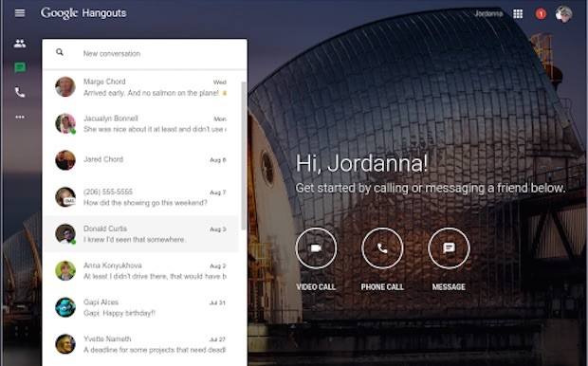Click message 'At least I didn't drive there'
Screen dimensions: 588x366
tap(155, 276)
